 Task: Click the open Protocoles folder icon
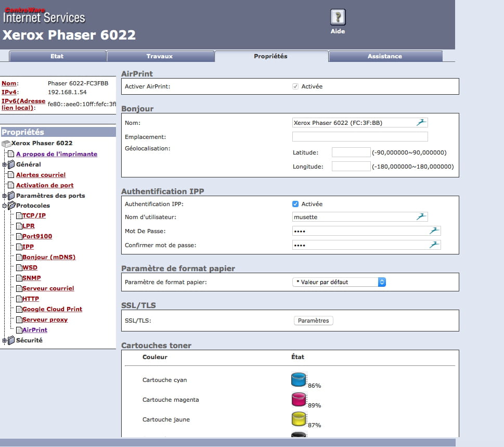click(11, 205)
